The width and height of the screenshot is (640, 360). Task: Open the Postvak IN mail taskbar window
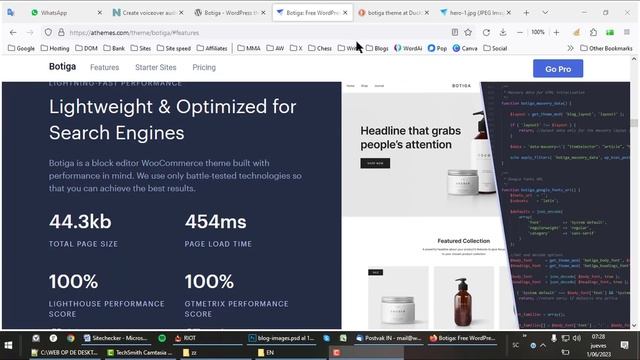(x=389, y=338)
